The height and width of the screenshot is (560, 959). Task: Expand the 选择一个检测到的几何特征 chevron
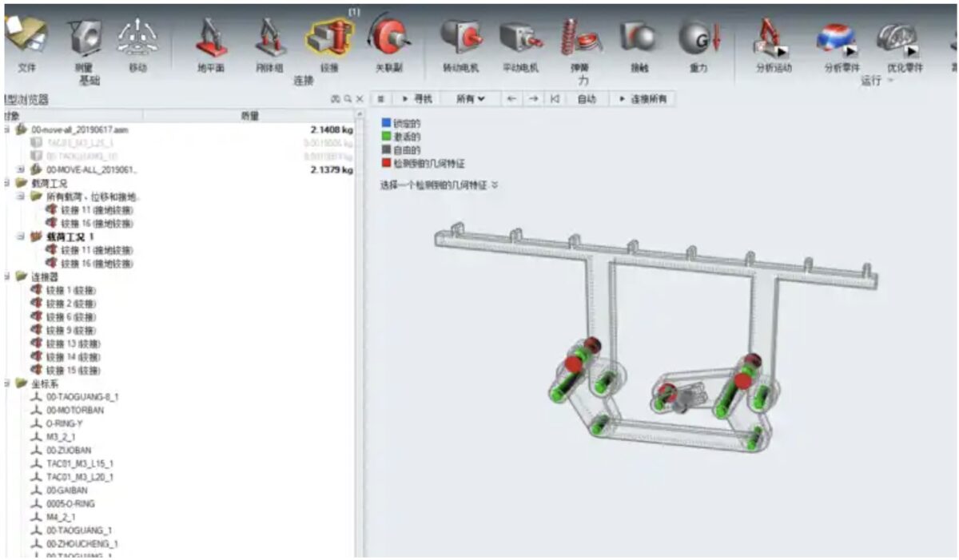click(x=495, y=185)
